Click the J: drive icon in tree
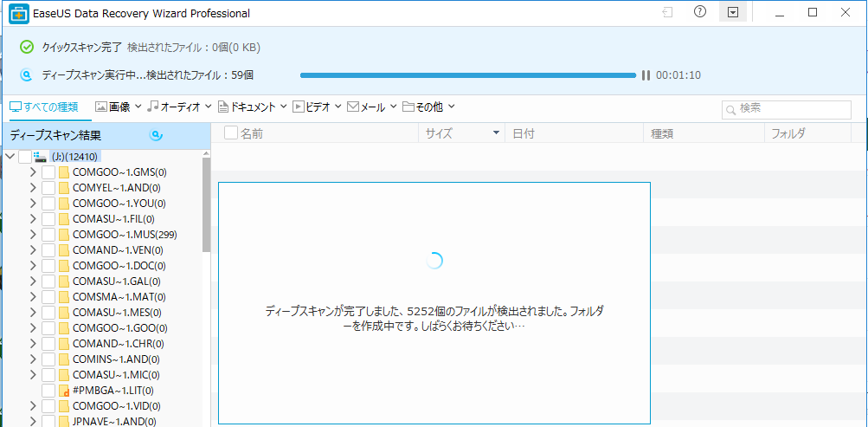868x427 pixels. tap(40, 157)
